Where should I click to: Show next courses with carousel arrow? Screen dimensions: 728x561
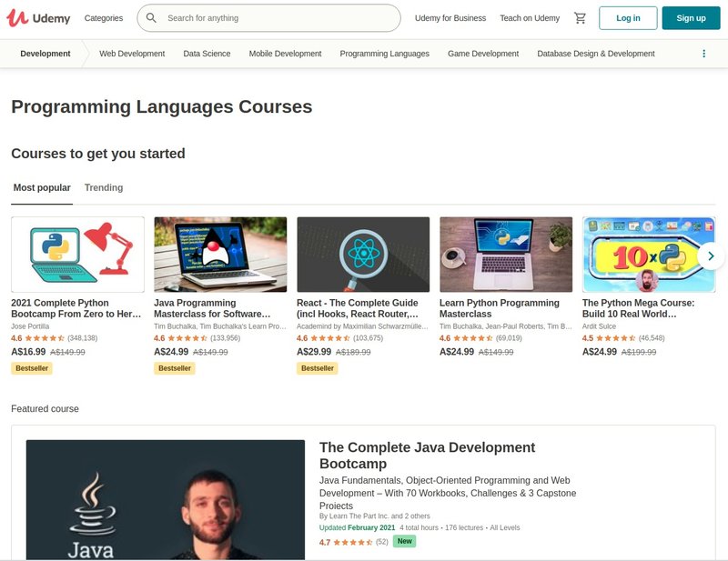pos(711,256)
